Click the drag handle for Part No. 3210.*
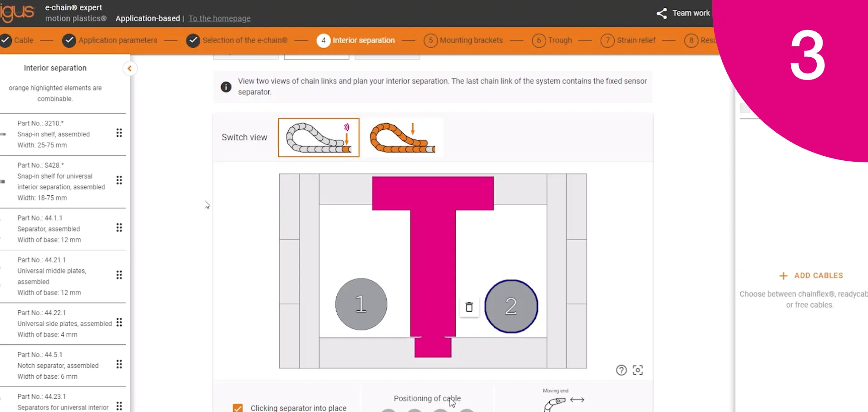The width and height of the screenshot is (868, 412). pyautogui.click(x=119, y=133)
